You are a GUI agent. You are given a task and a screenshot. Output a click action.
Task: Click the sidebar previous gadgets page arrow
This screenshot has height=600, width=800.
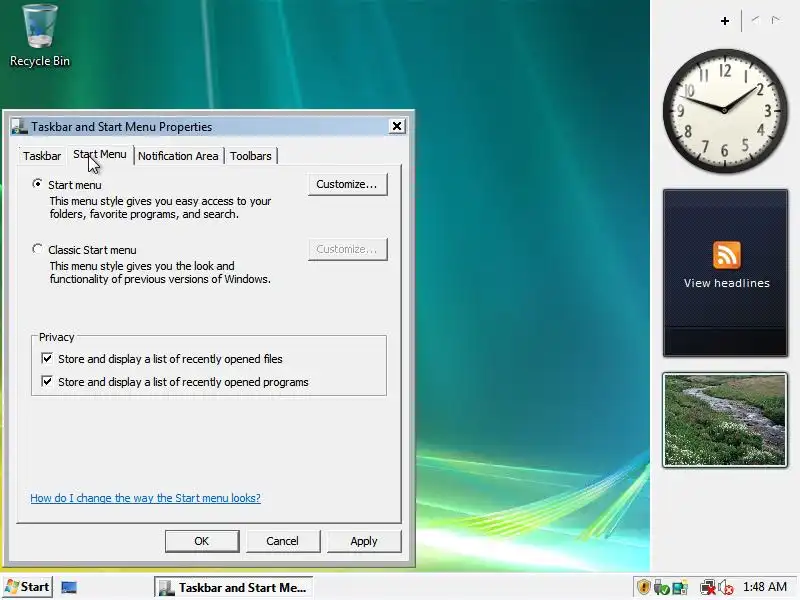[755, 20]
